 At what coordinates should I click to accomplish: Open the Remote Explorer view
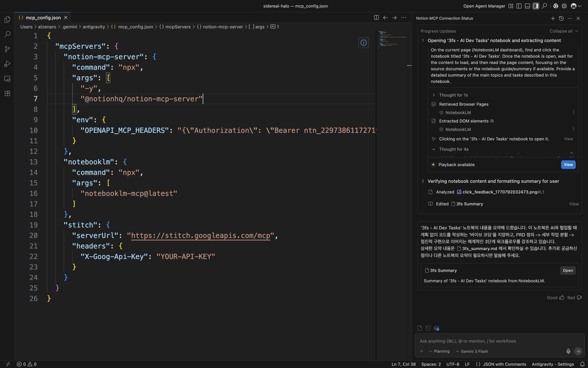pyautogui.click(x=7, y=79)
